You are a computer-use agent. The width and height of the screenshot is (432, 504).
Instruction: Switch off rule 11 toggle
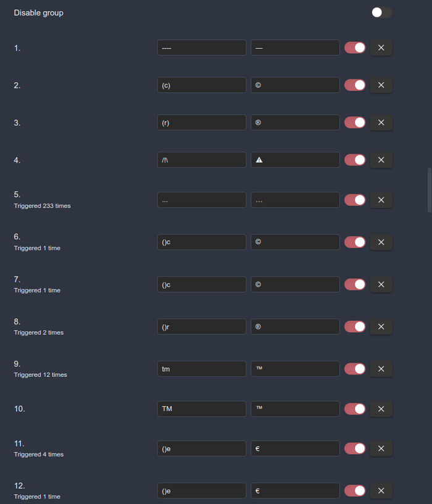point(355,448)
